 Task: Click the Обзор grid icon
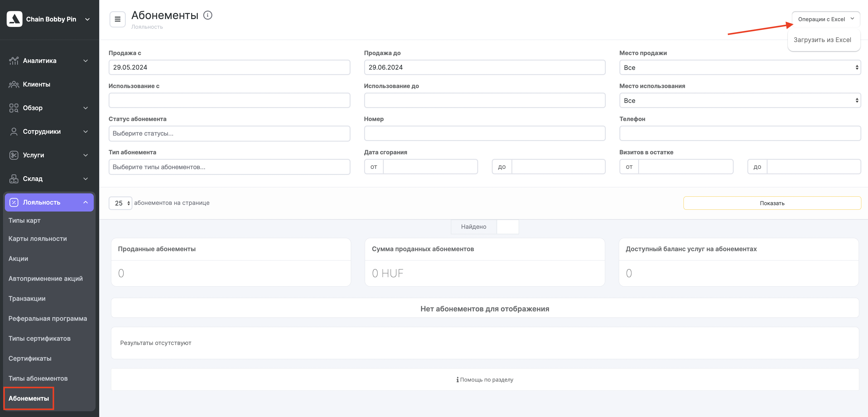[14, 108]
